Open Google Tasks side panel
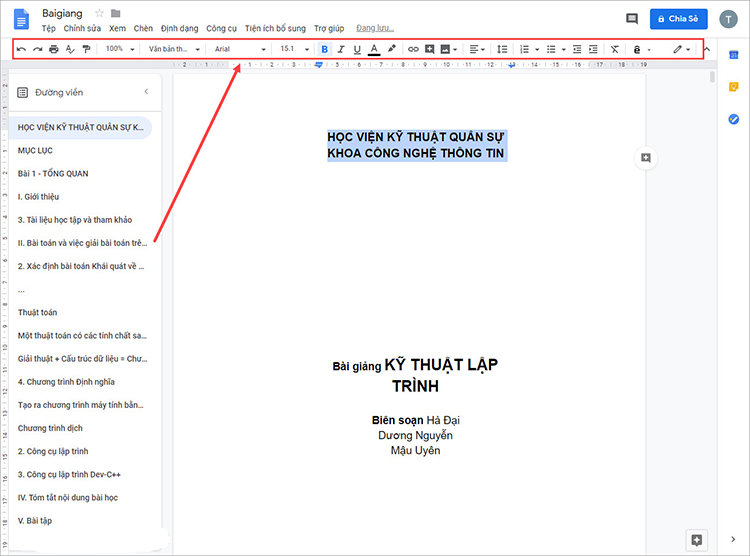The image size is (750, 556). click(x=733, y=119)
